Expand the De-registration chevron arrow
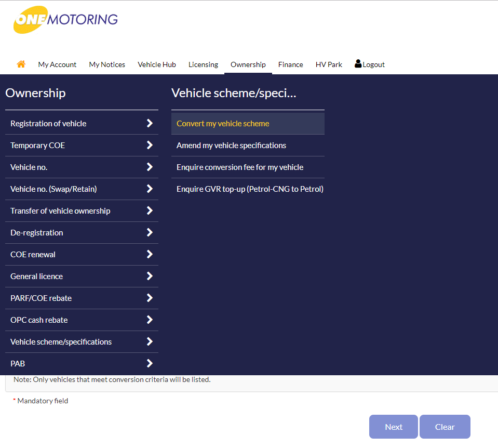The image size is (498, 448). pos(150,232)
